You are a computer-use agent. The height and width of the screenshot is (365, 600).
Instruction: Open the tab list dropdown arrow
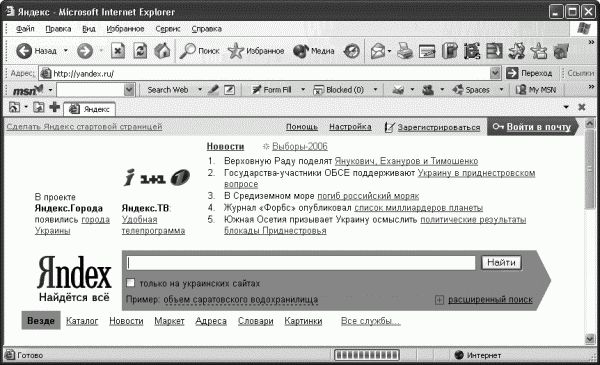(x=566, y=107)
